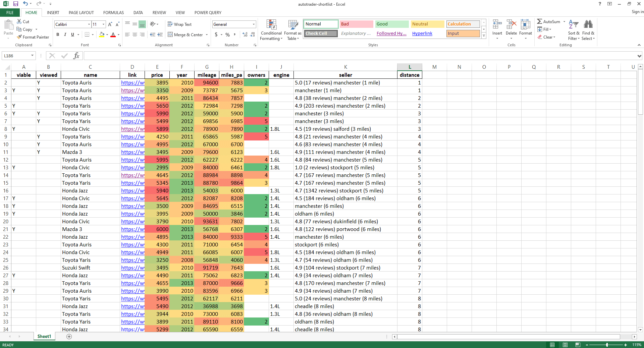Open the Conditional Formatting gallery
644x348 pixels.
pos(271,30)
